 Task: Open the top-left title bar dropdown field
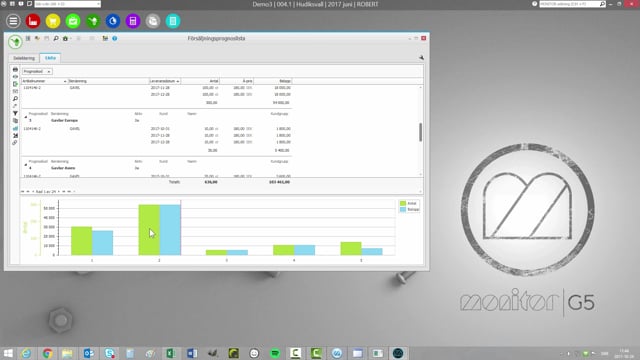[67, 4]
